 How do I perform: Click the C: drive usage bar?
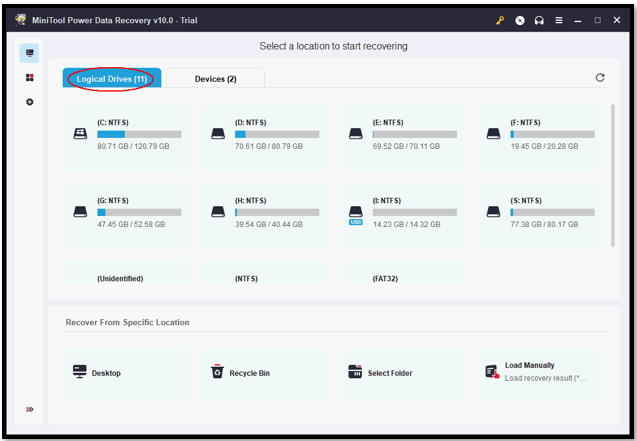click(x=139, y=134)
